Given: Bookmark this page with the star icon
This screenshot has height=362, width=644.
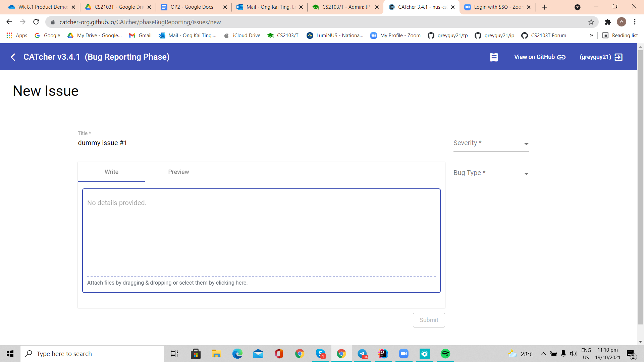Looking at the screenshot, I should [591, 22].
